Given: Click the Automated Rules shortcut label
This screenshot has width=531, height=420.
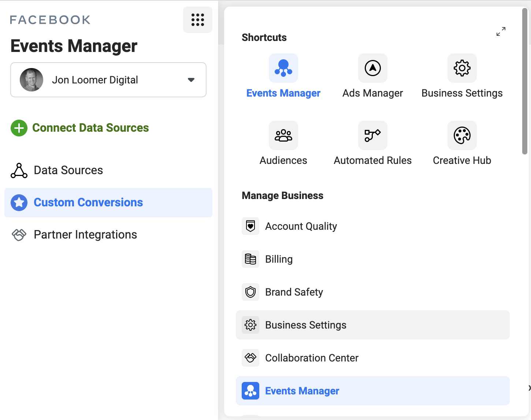Looking at the screenshot, I should (373, 161).
